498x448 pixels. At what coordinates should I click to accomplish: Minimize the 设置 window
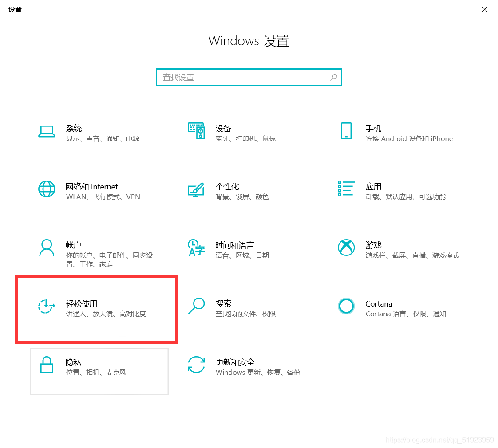[434, 9]
